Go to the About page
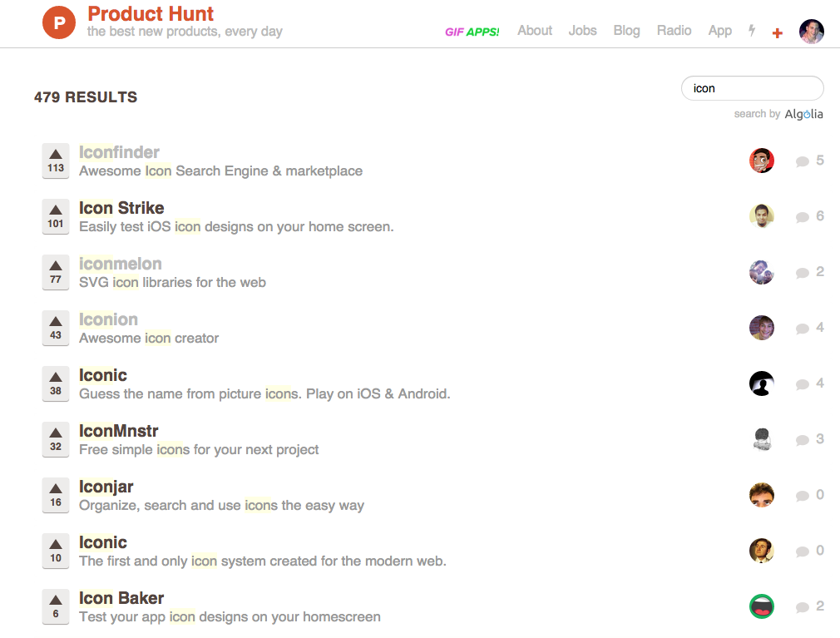Image resolution: width=840 pixels, height=638 pixels. (535, 31)
